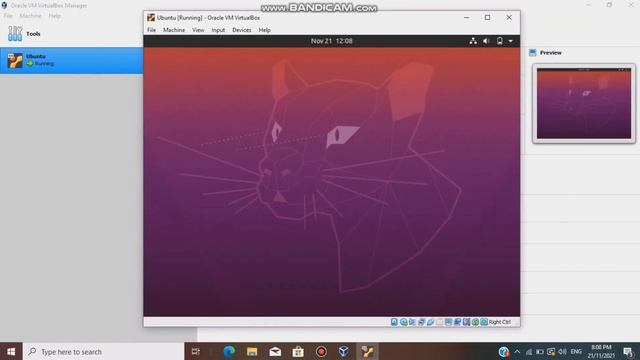Screen dimensions: 640x360
Task: Open File Explorer from the taskbar
Action: [x=252, y=351]
